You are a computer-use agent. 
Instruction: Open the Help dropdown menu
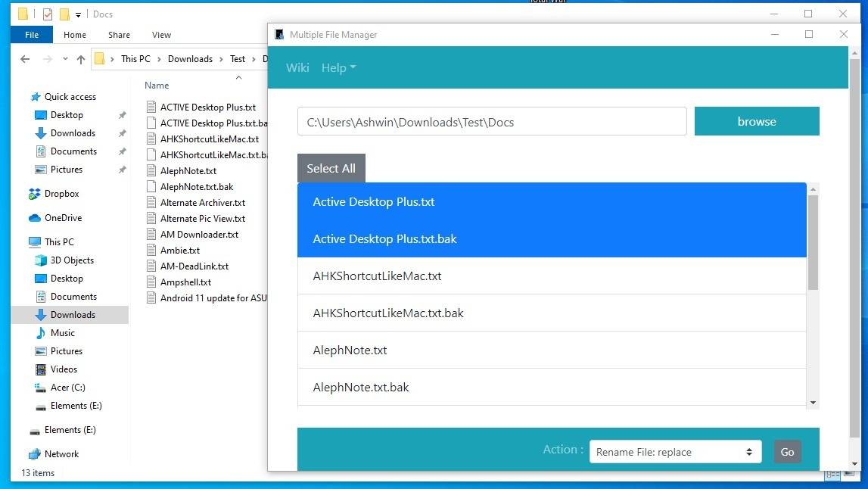338,67
